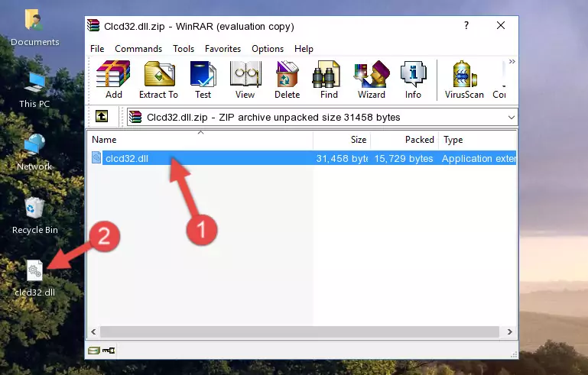Click the horizontal scrollbar thumb
588x375 pixels.
[x=299, y=331]
